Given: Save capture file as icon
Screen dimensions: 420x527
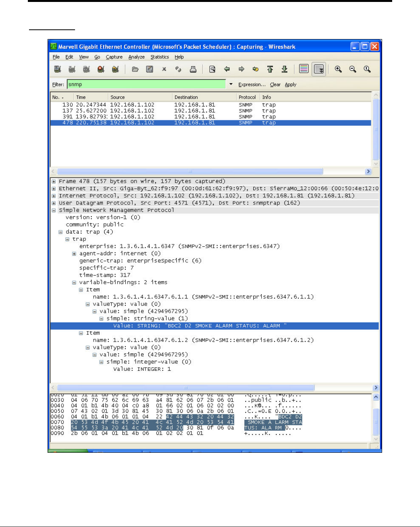Looking at the screenshot, I should coord(150,69).
